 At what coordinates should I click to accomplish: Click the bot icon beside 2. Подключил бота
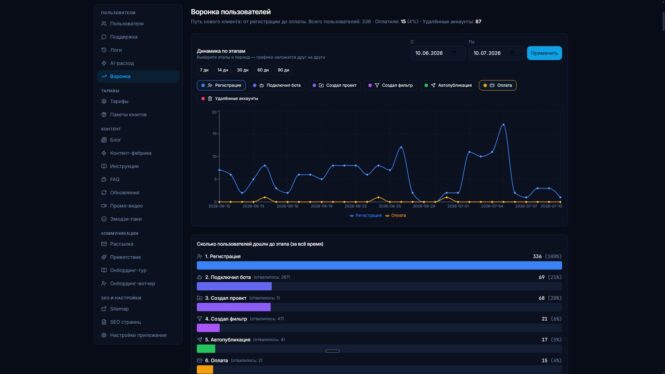(199, 277)
